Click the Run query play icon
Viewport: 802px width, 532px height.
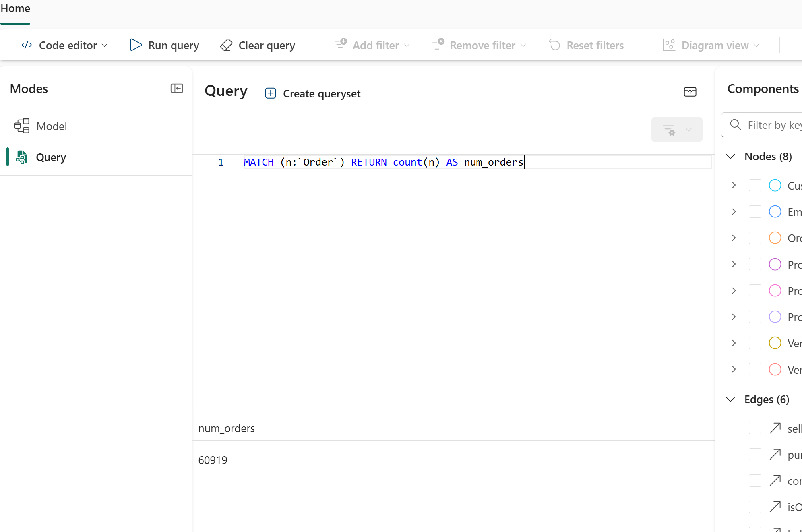(x=136, y=45)
